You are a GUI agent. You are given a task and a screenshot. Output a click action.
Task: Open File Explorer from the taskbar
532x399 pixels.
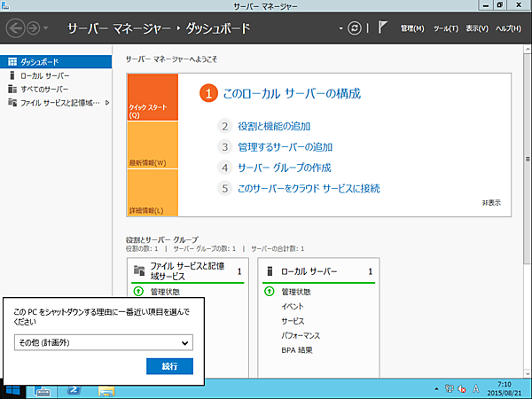point(106,390)
